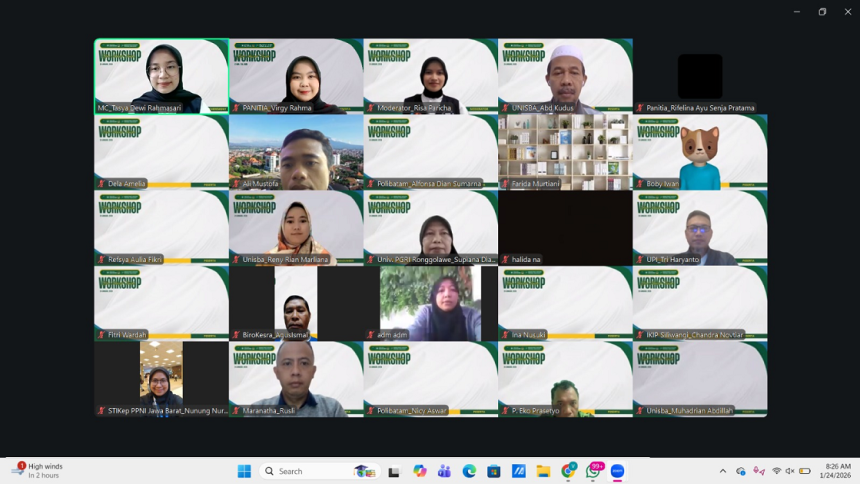
Task: Open the High winds weather widget
Action: 38,470
